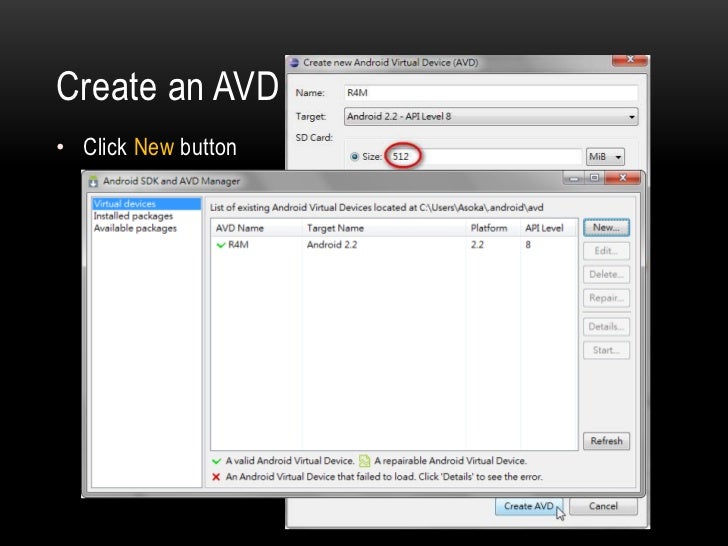Click the Repair... button
This screenshot has width=728, height=546.
point(606,298)
